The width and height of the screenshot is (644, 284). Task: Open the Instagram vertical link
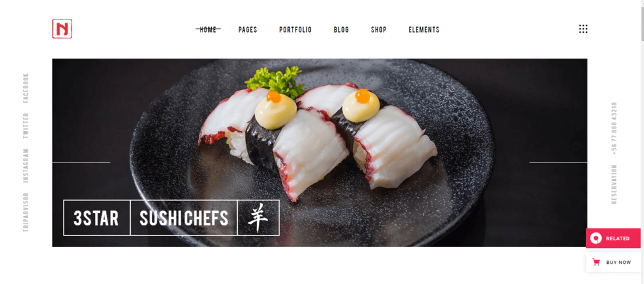(x=26, y=165)
